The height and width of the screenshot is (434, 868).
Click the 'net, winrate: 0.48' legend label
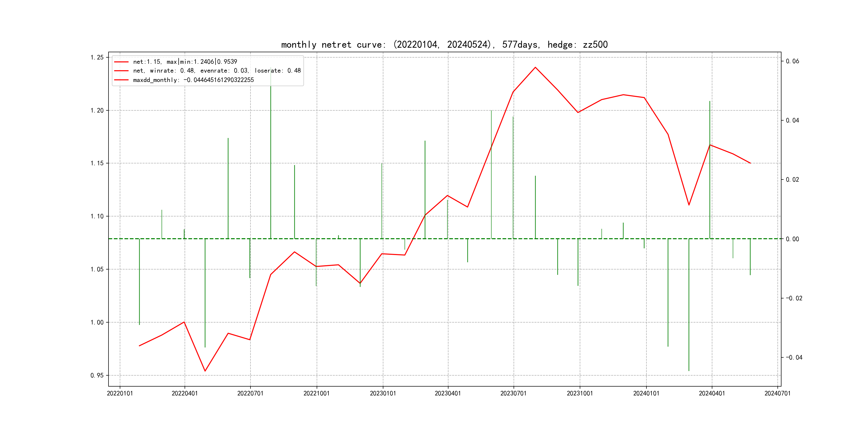point(217,71)
